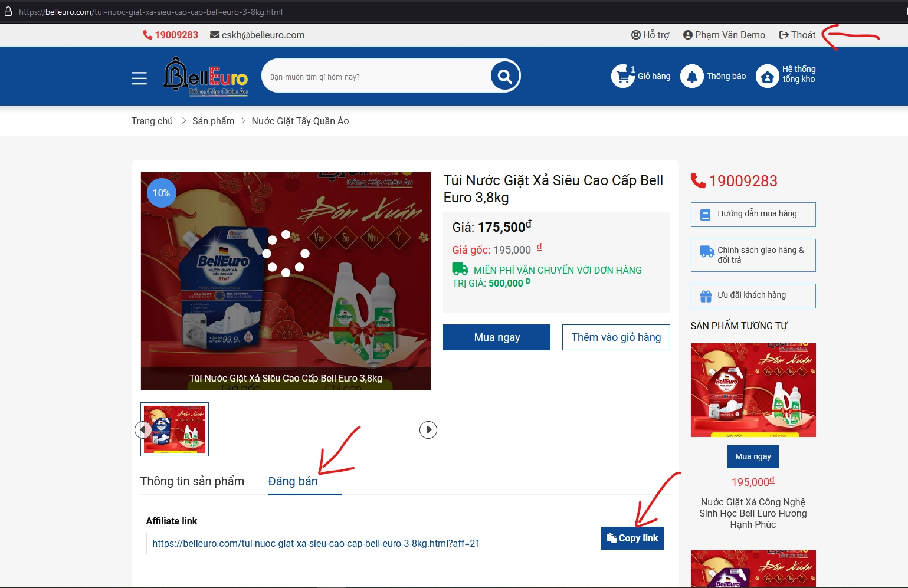Click the Mua ngay button
The image size is (908, 588).
[x=497, y=337]
